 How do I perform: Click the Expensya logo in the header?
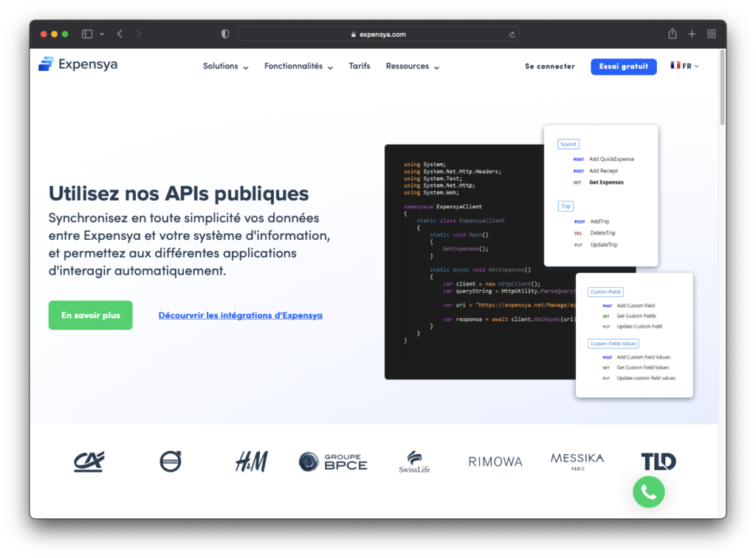[x=78, y=65]
